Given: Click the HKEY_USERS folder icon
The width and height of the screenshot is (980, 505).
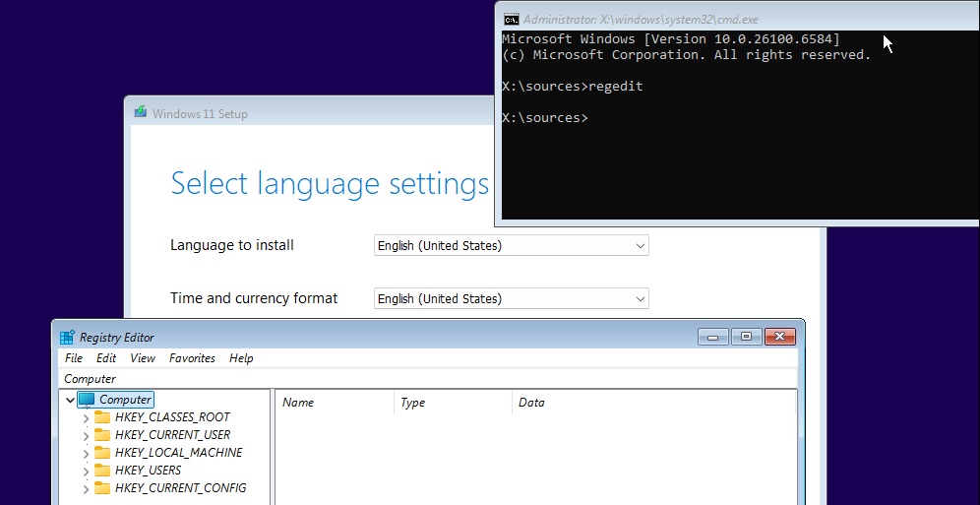Looking at the screenshot, I should pyautogui.click(x=102, y=470).
